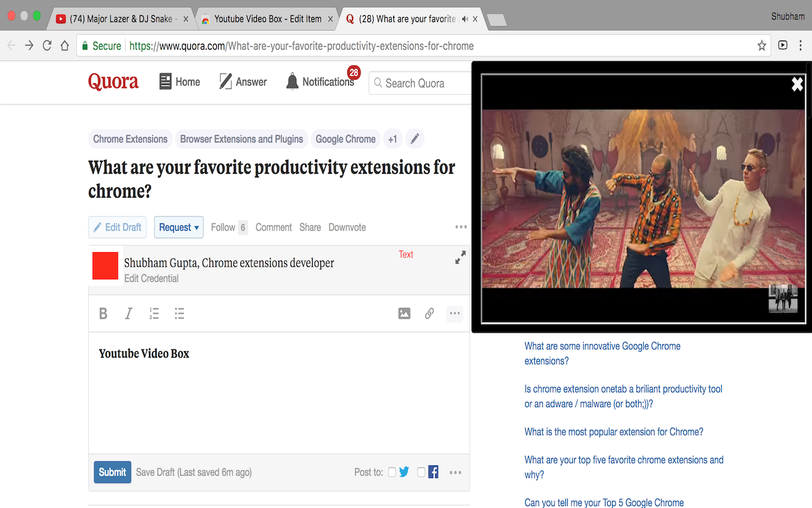Go forward in browser history

pyautogui.click(x=29, y=46)
